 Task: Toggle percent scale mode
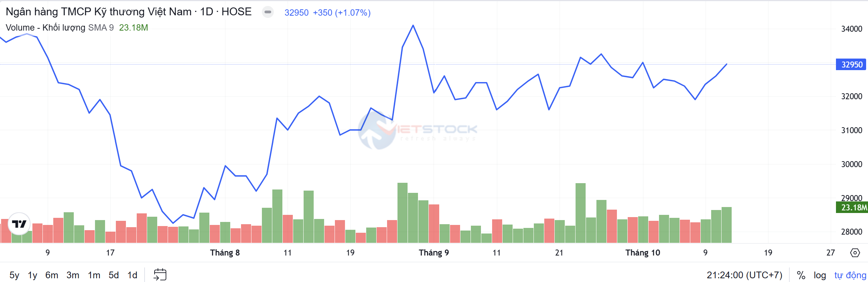[801, 275]
